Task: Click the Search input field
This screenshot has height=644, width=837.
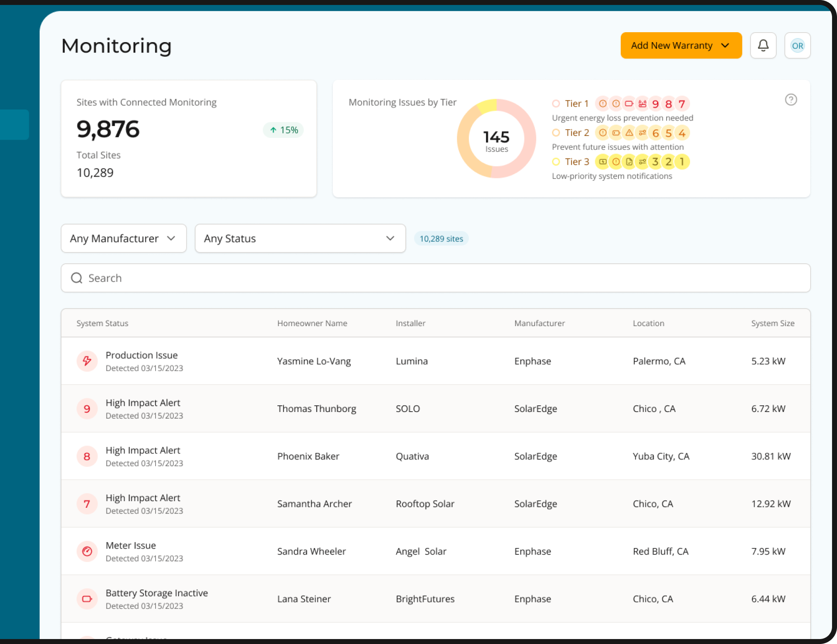Action: click(x=435, y=278)
